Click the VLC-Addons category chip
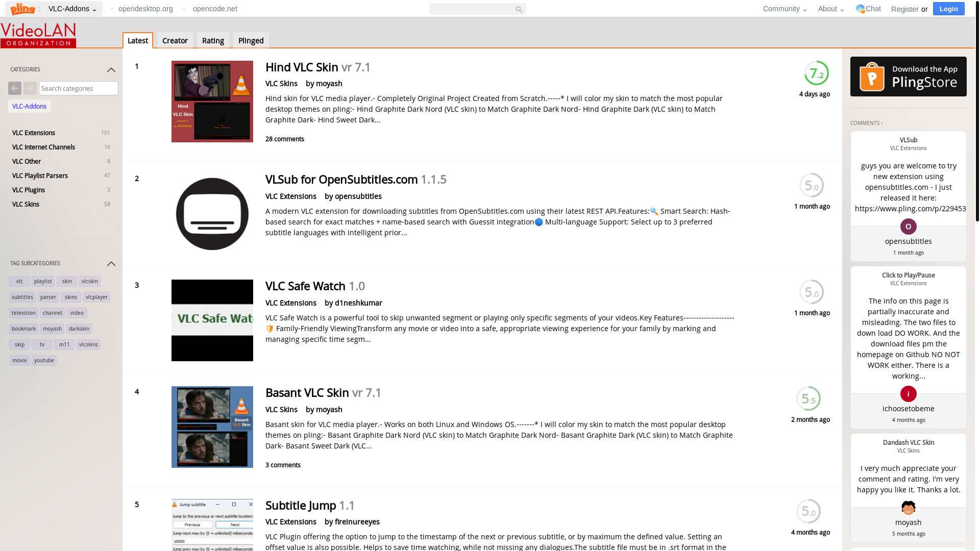 (x=29, y=106)
